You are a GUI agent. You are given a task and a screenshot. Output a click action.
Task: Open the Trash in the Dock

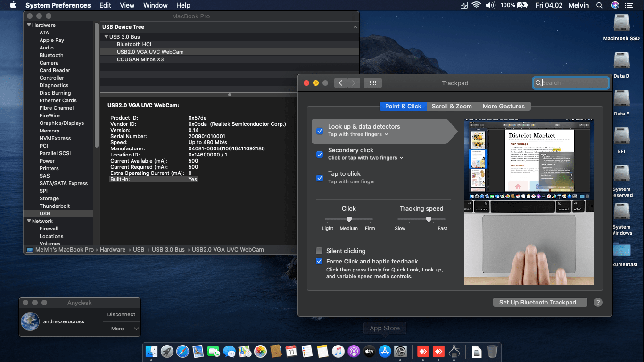click(x=492, y=351)
